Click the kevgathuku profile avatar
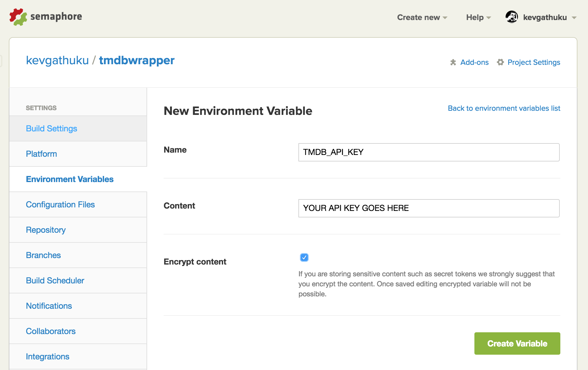588x370 pixels. tap(512, 17)
